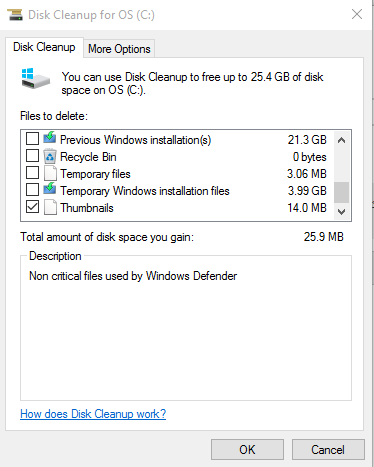Click the Temporary files page icon
374x467 pixels.
pos(50,173)
